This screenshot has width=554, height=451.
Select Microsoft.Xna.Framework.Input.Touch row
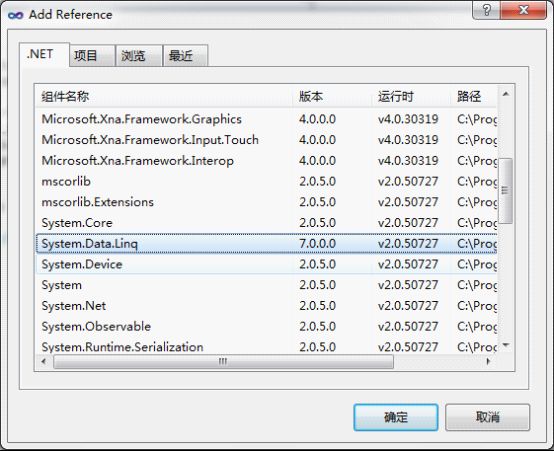tap(267, 140)
